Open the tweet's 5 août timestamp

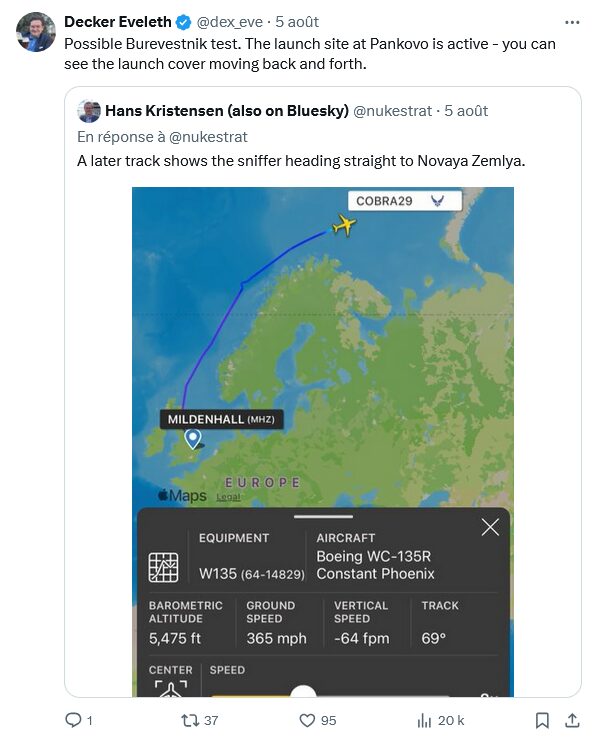[297, 22]
